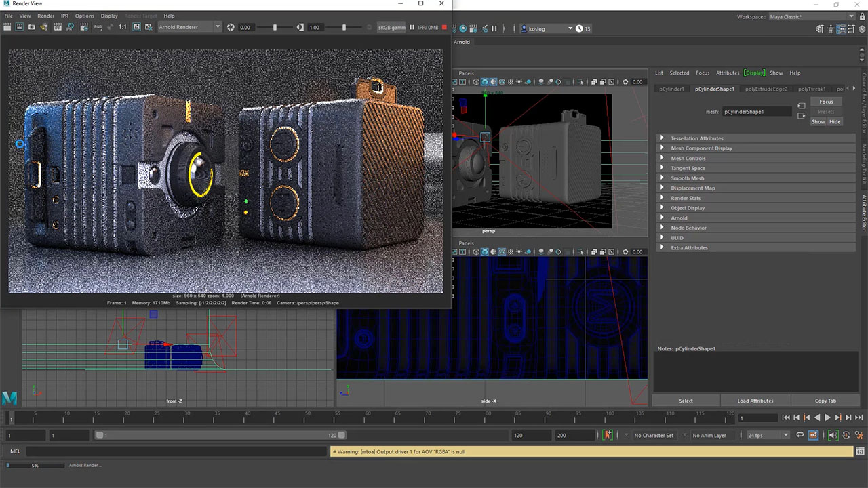Screen dimensions: 868x488
Task: Toggle playback looping mode
Action: [x=800, y=435]
